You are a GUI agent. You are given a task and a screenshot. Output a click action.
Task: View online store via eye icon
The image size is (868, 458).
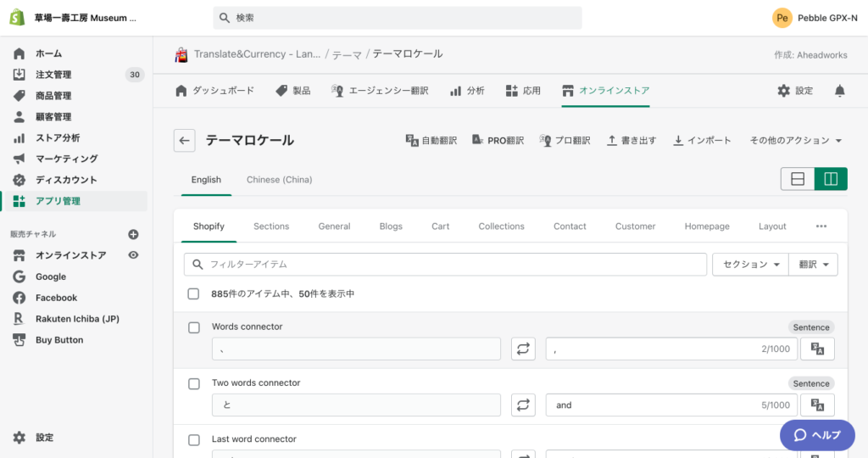pyautogui.click(x=133, y=255)
